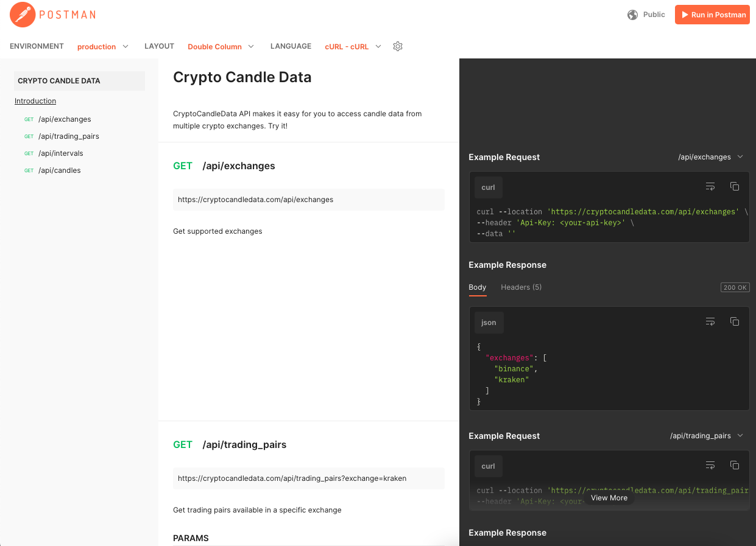Open the cURL - cURL language dropdown
Viewport: 756px width, 546px height.
(353, 46)
